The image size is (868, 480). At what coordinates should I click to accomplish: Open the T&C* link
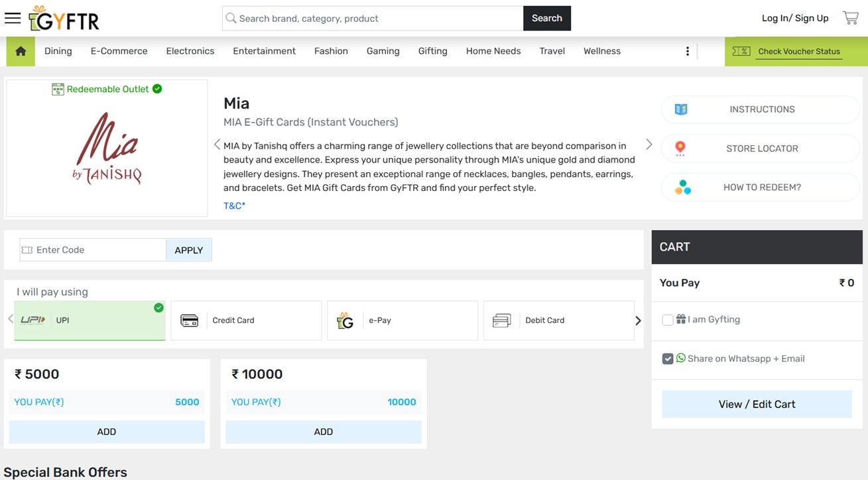point(234,206)
